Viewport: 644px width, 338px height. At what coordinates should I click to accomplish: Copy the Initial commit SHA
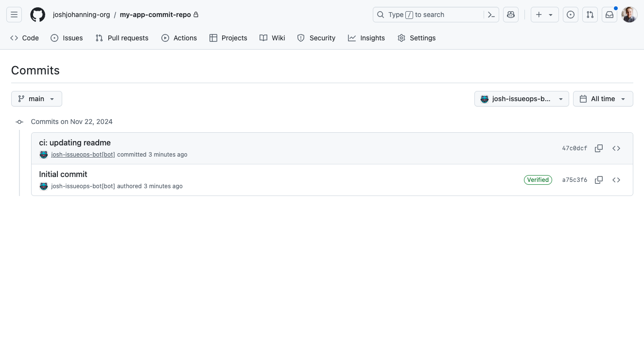click(599, 180)
